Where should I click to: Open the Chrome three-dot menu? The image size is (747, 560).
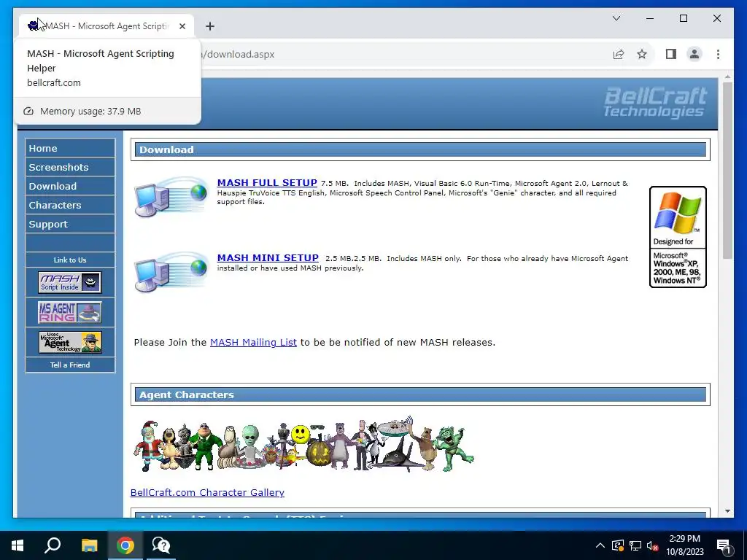coord(718,54)
